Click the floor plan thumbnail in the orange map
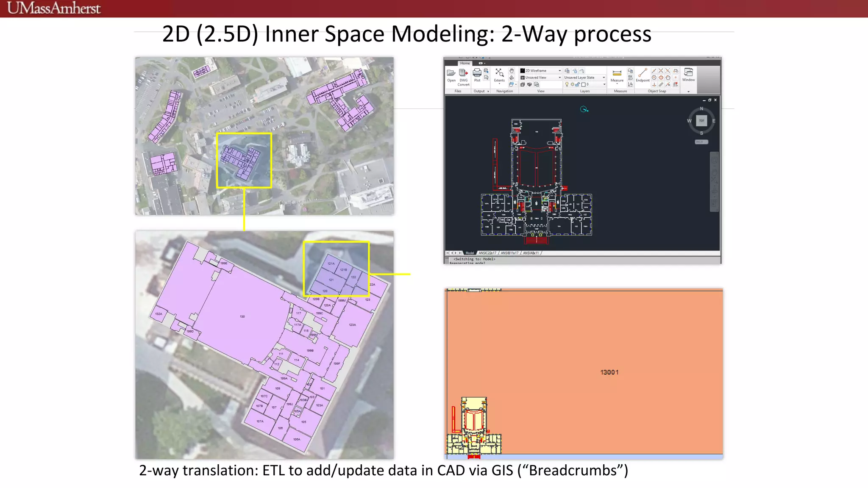 tap(474, 427)
